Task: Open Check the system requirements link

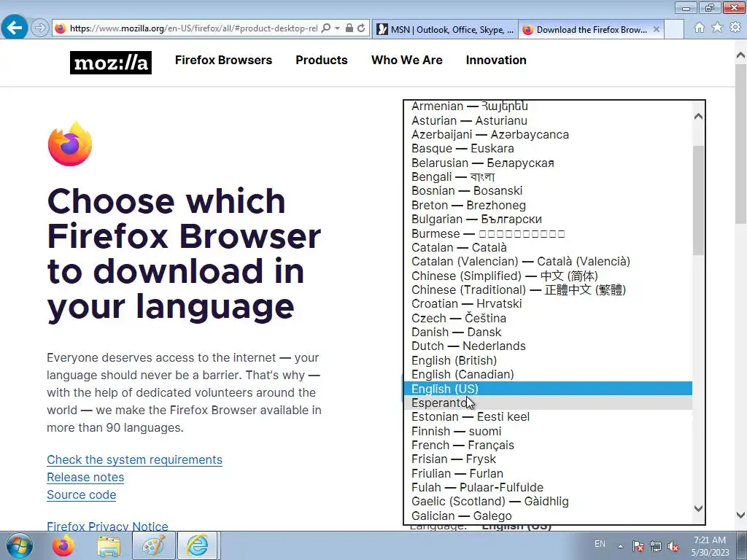Action: pyautogui.click(x=134, y=459)
